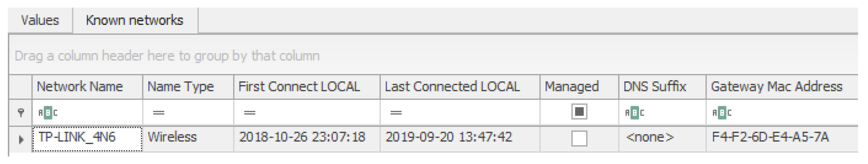868x164 pixels.
Task: Click the Name Type equals filter icon
Action: pos(158,112)
